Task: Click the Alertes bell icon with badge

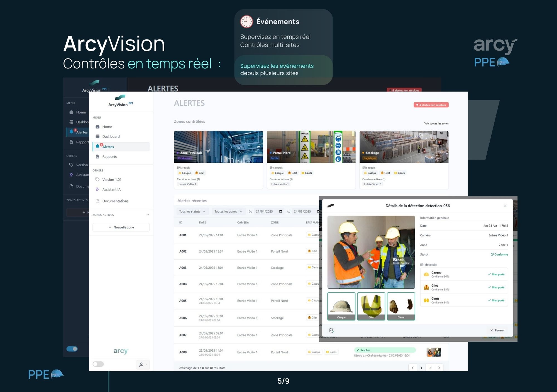Action: [x=98, y=146]
